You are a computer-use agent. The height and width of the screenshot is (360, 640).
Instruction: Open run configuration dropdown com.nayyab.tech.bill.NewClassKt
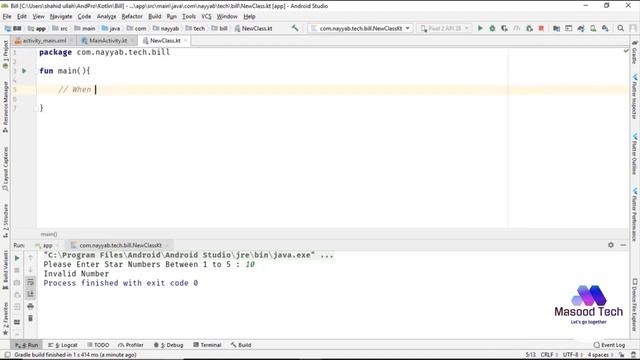point(360,28)
